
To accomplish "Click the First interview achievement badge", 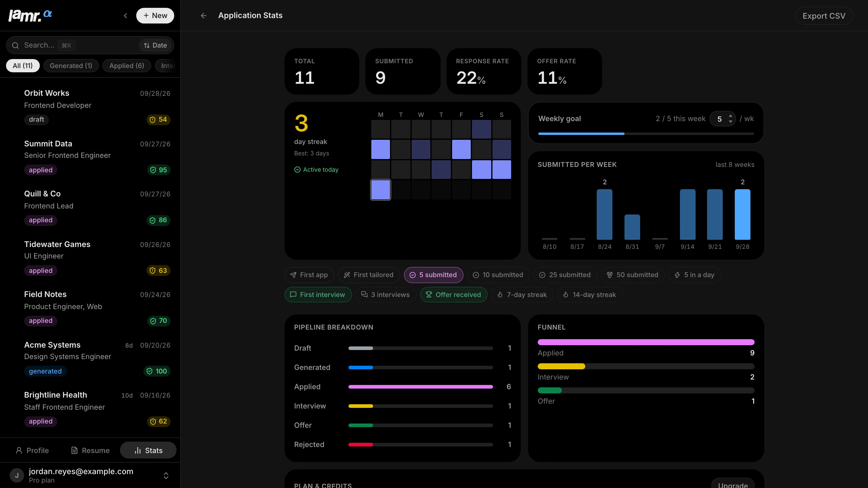I will [x=318, y=295].
